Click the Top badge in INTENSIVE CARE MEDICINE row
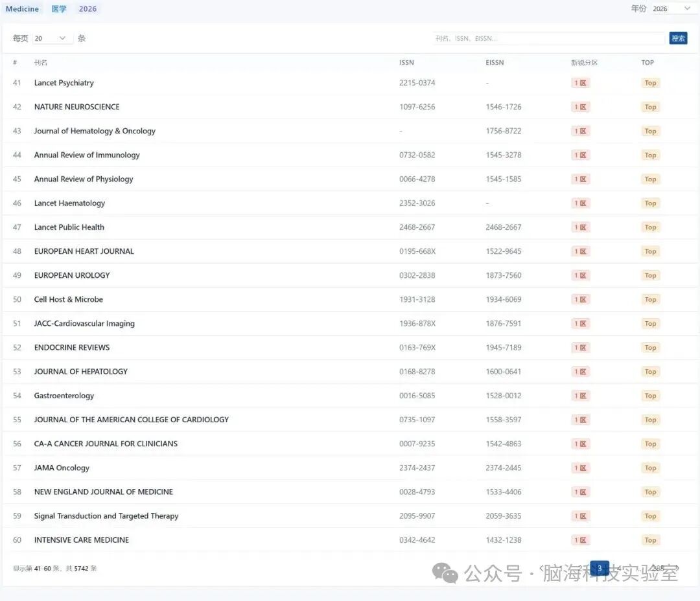700x601 pixels. coord(650,540)
